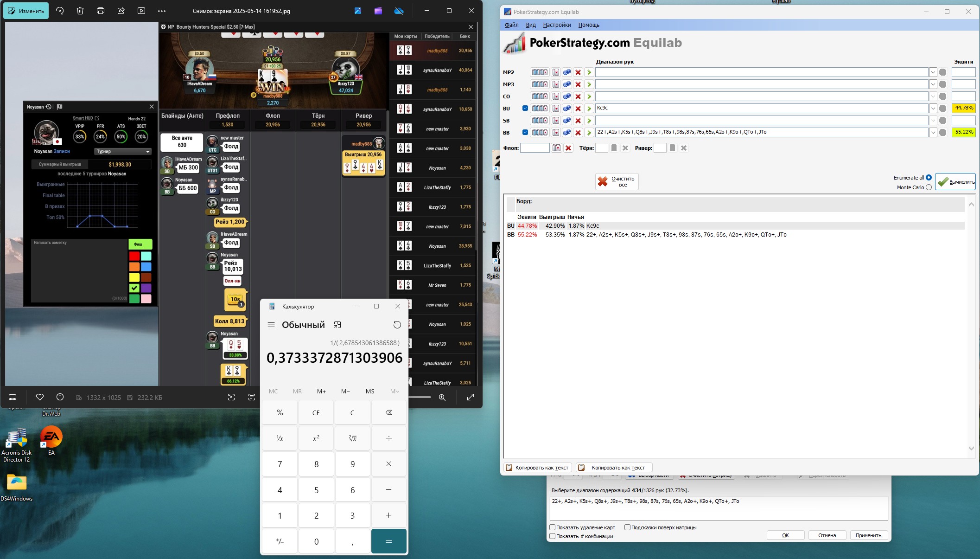The height and width of the screenshot is (559, 980).
Task: Rotate the image in Photos toolbar
Action: click(x=60, y=11)
